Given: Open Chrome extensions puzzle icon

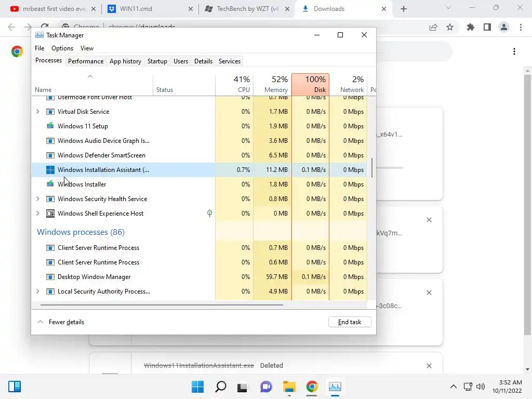Looking at the screenshot, I should pos(470,27).
